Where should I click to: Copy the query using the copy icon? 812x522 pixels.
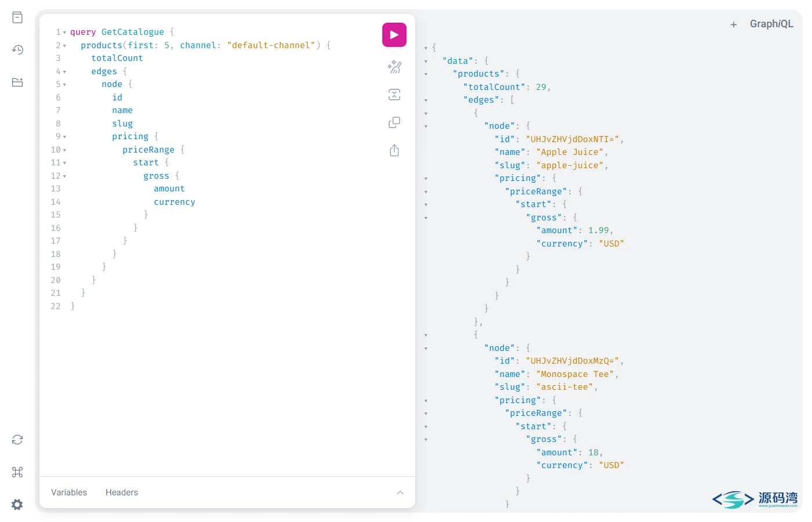[x=394, y=122]
